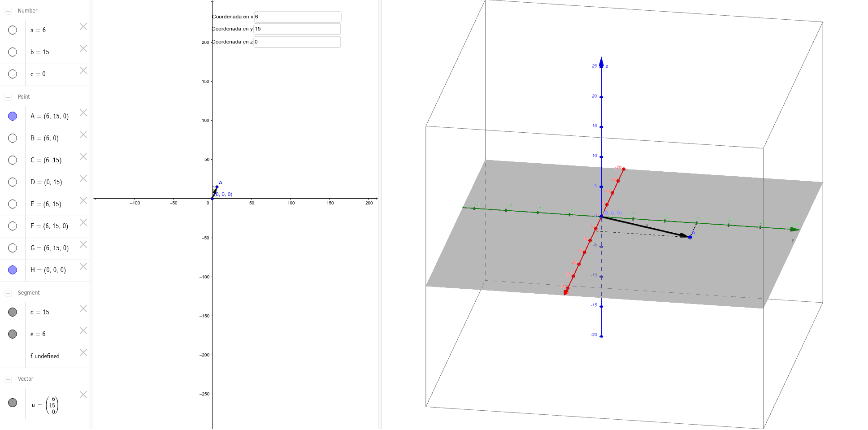The image size is (868, 430).
Task: Click the Coordenada en z input field
Action: tap(297, 42)
